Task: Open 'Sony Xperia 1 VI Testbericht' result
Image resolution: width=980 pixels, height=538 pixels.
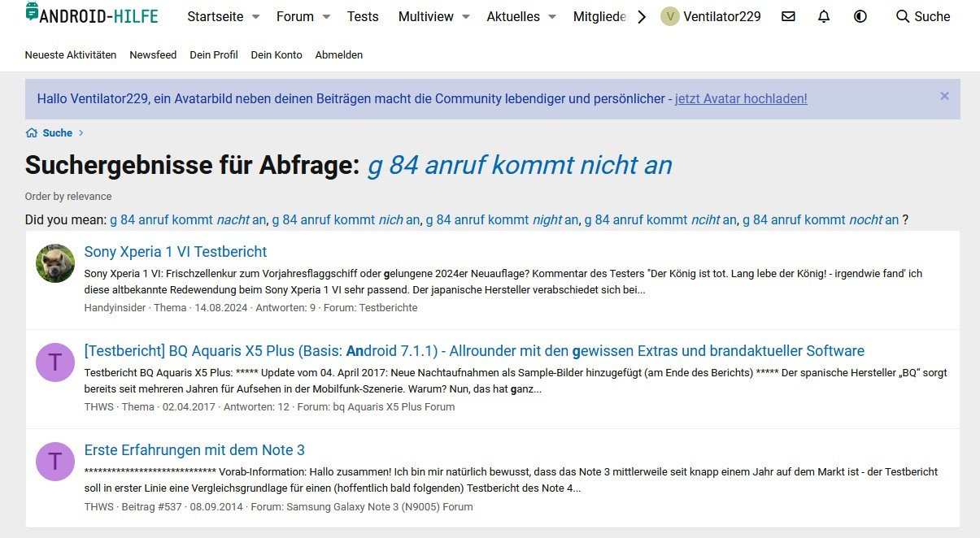Action: [x=176, y=252]
